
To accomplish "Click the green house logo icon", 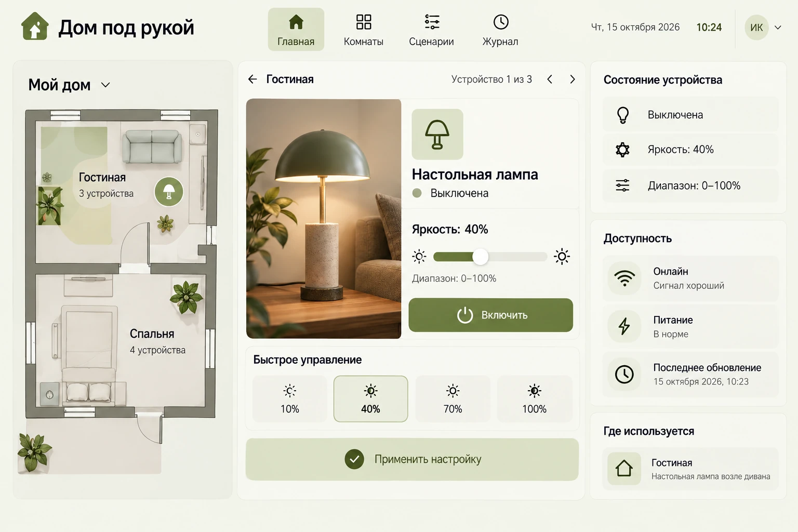I will [x=35, y=26].
